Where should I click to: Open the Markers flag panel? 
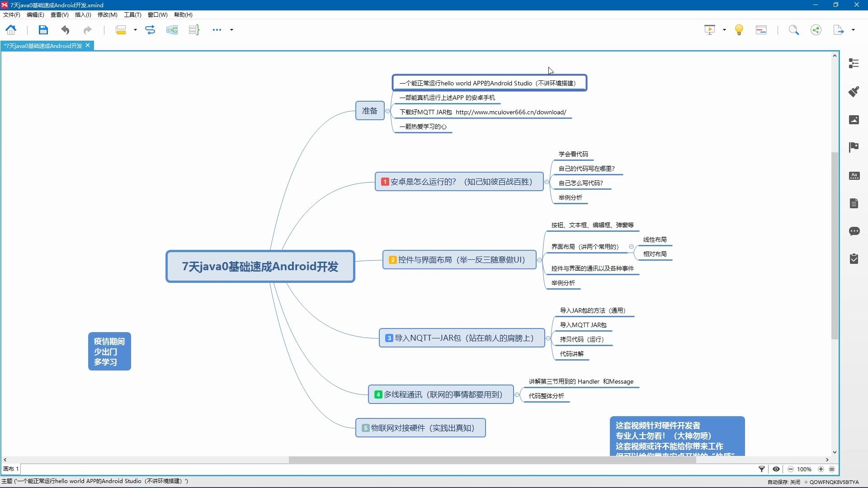pyautogui.click(x=854, y=147)
